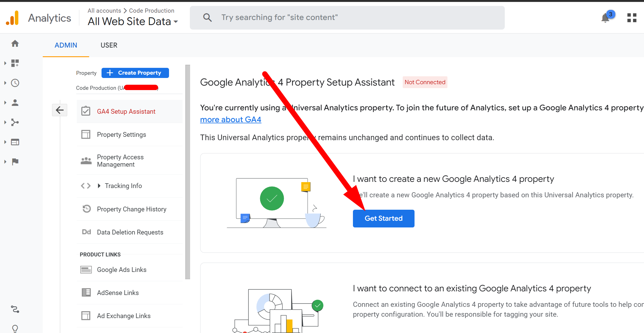Image resolution: width=644 pixels, height=333 pixels.
Task: Click Property Access Management people icon
Action: 86,161
